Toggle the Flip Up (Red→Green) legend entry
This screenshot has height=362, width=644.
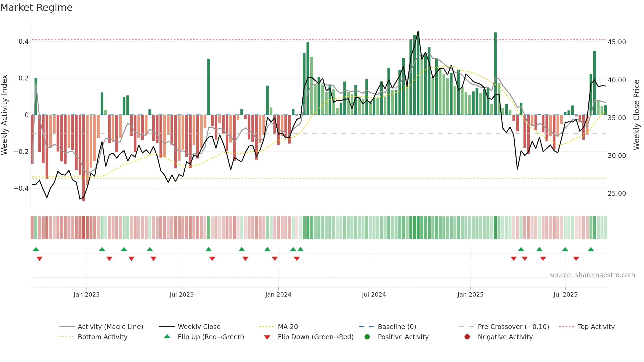click(204, 337)
